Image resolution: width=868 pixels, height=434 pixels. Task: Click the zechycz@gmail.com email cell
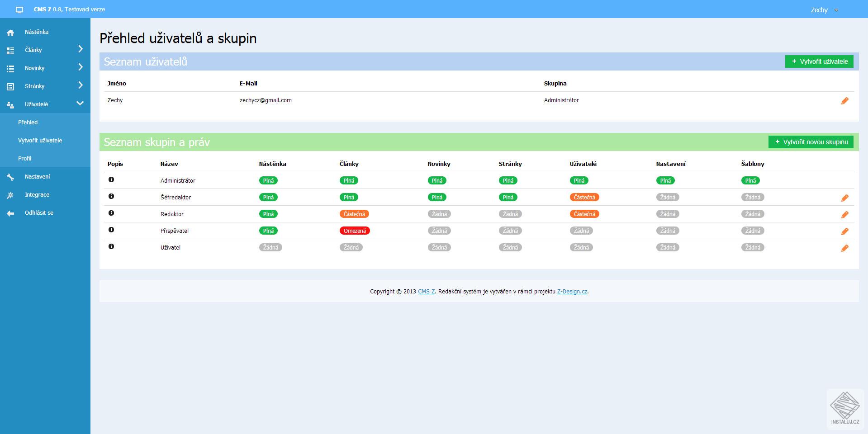pyautogui.click(x=266, y=100)
